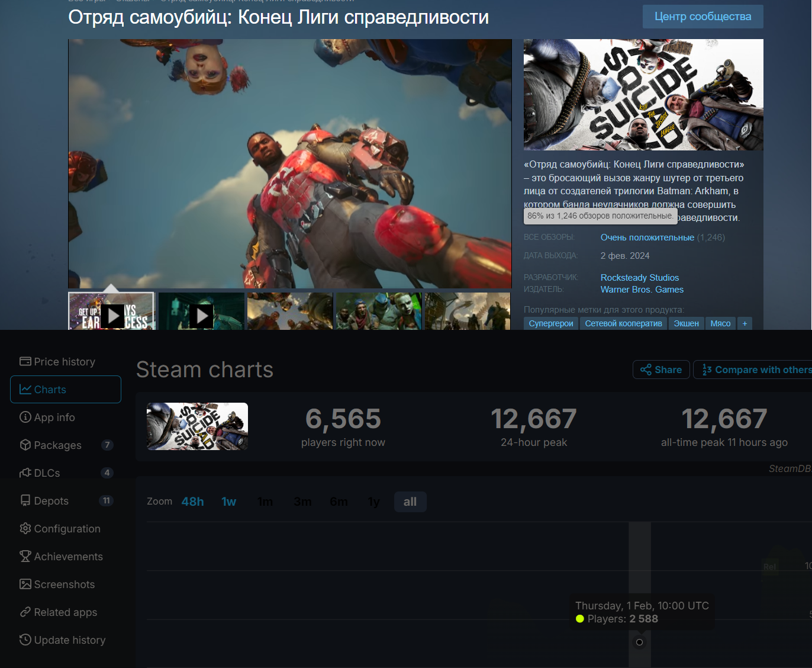Set chart zoom to 1y

(373, 502)
